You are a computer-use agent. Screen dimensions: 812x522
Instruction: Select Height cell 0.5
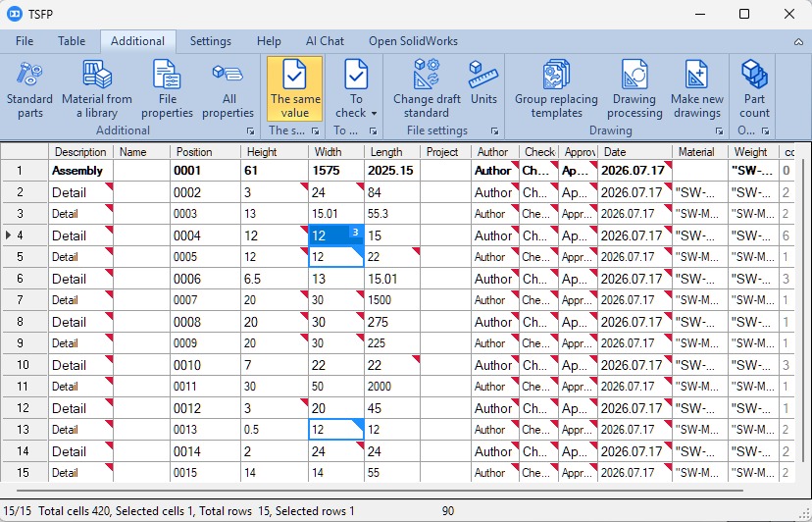click(275, 429)
